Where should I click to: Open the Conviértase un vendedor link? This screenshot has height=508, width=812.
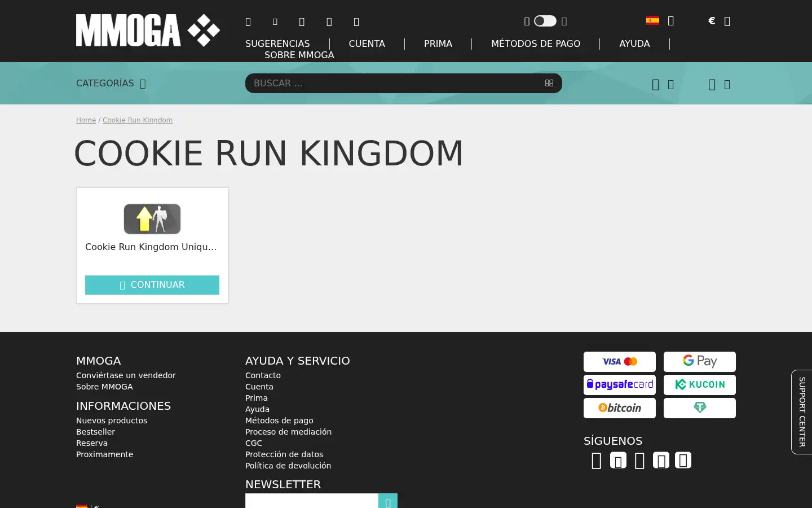click(x=126, y=375)
